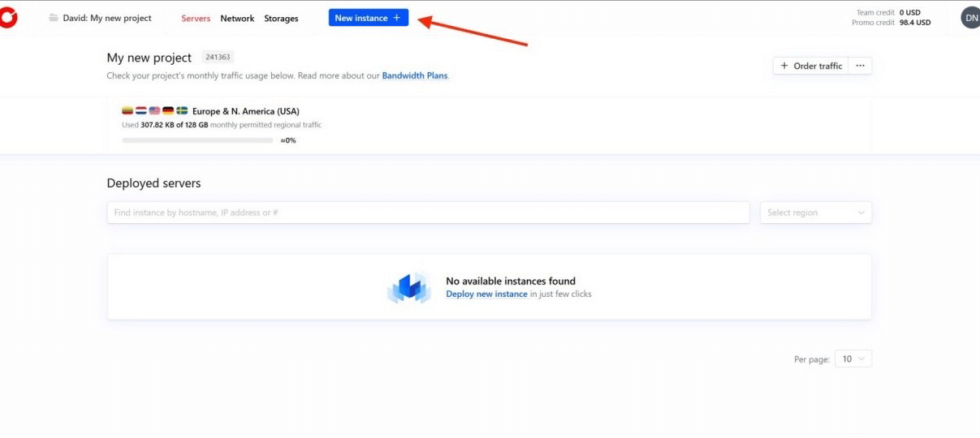
Task: Open the Bandwidth Plans link
Action: [x=414, y=76]
